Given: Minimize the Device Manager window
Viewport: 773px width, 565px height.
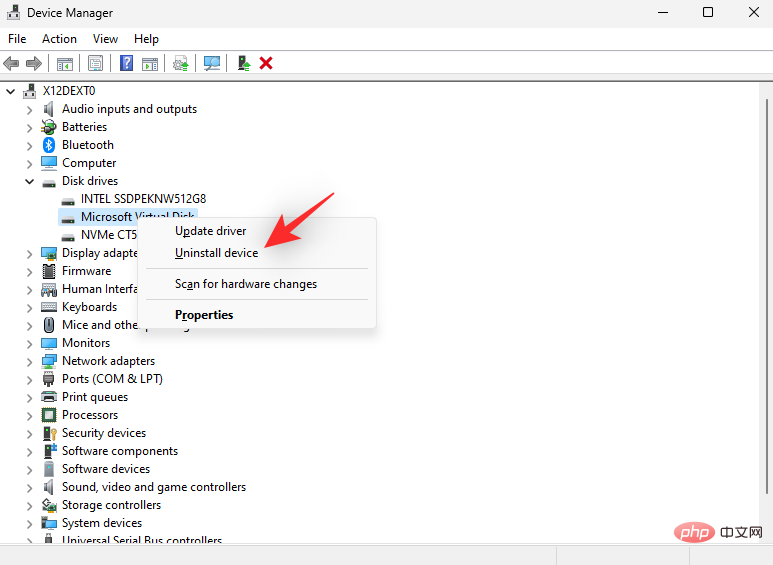Looking at the screenshot, I should point(663,12).
